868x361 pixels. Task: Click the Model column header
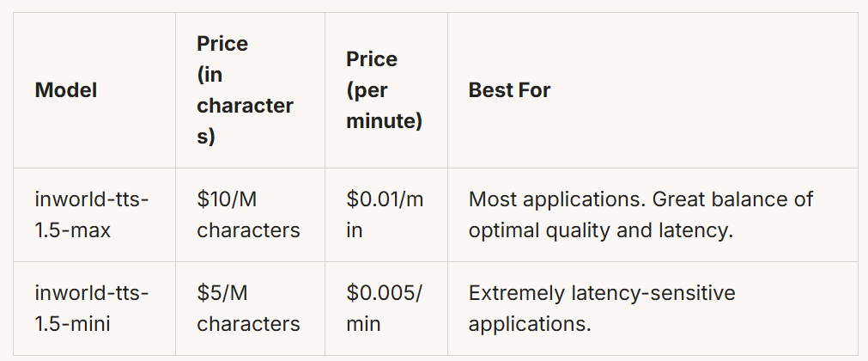[x=66, y=90]
